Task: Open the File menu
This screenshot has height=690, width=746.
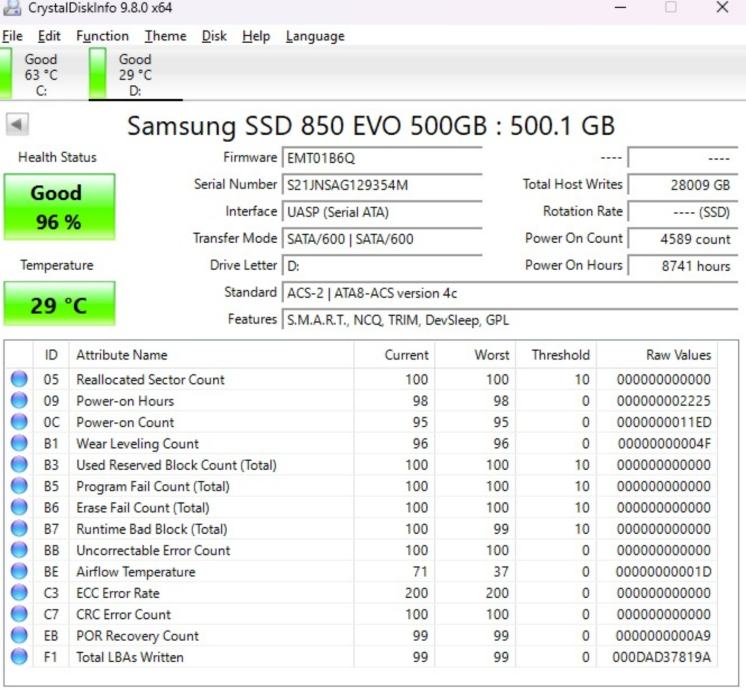Action: 12,36
